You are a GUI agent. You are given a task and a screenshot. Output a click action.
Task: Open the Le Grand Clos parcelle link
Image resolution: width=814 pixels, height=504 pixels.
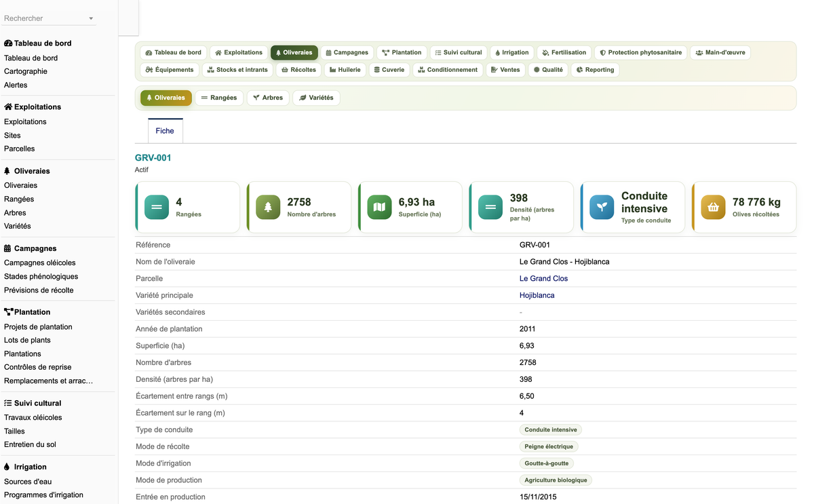click(543, 279)
